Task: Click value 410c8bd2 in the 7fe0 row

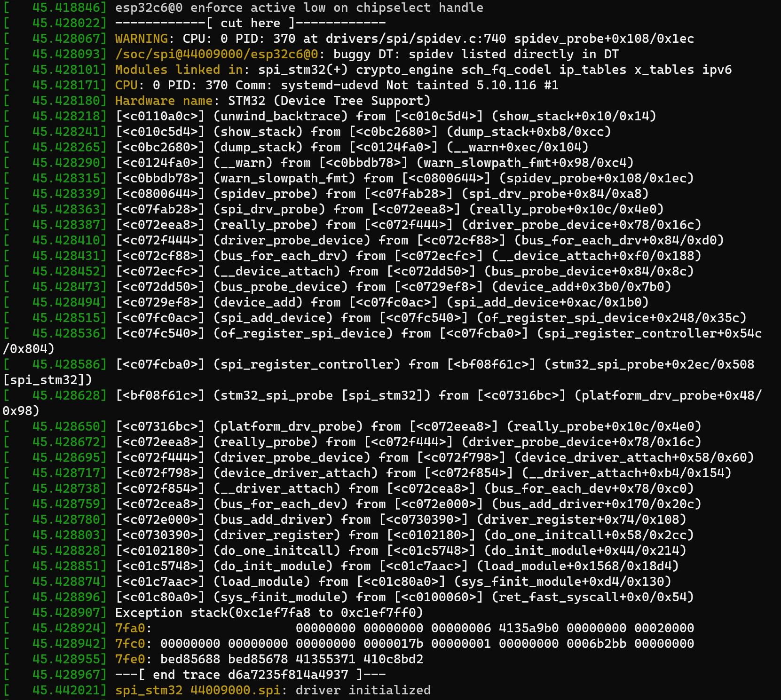Action: pos(394,659)
